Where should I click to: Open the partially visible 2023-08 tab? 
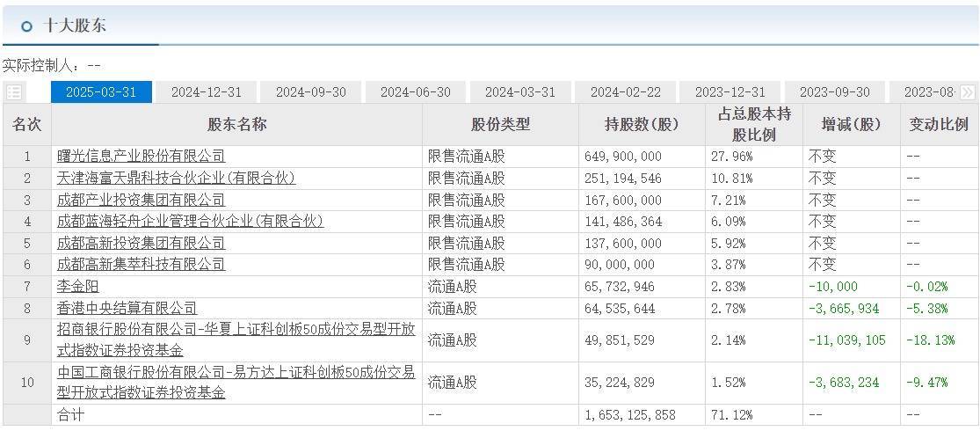[x=927, y=92]
